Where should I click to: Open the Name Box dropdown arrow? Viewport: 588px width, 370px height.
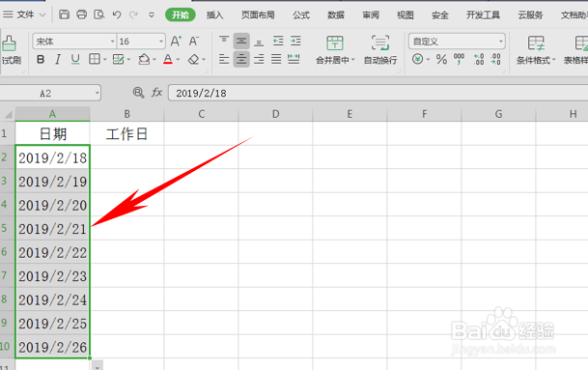(98, 93)
